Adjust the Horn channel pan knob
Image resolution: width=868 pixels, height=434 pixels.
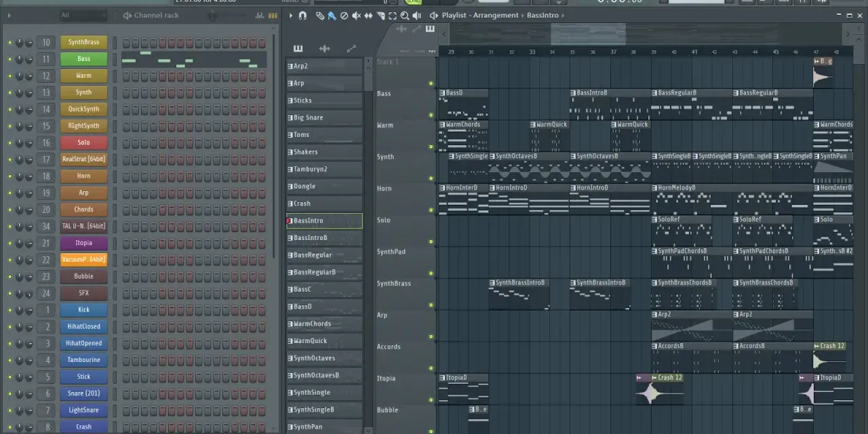click(19, 176)
